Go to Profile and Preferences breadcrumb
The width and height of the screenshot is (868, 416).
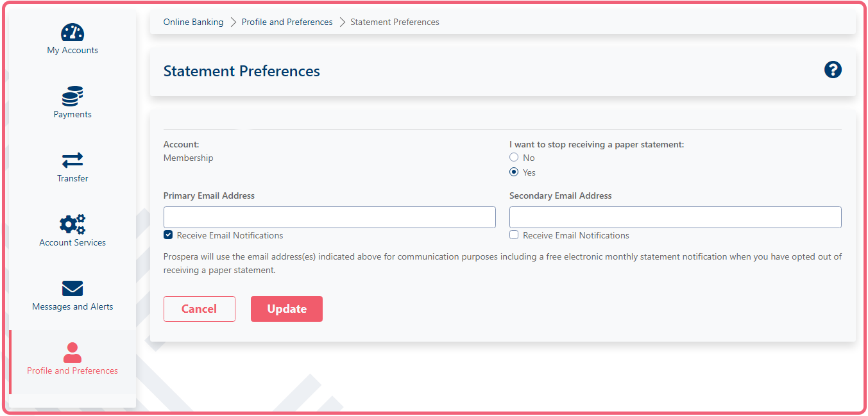(287, 22)
